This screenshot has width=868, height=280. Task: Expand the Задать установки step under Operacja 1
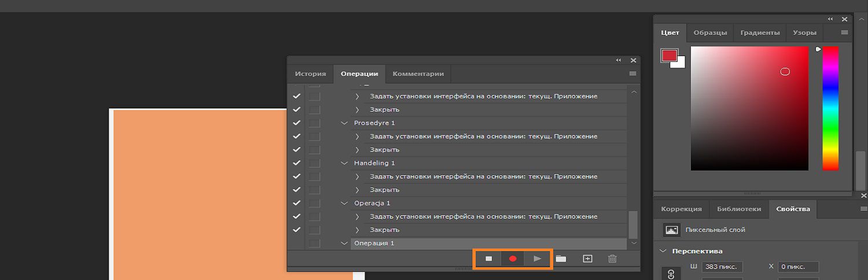point(357,216)
